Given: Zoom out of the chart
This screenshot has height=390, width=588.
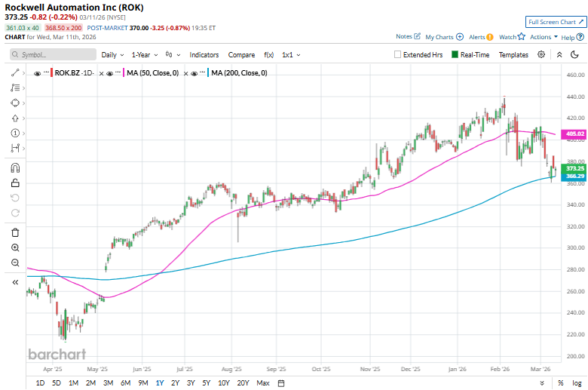Looking at the screenshot, I should (15, 263).
